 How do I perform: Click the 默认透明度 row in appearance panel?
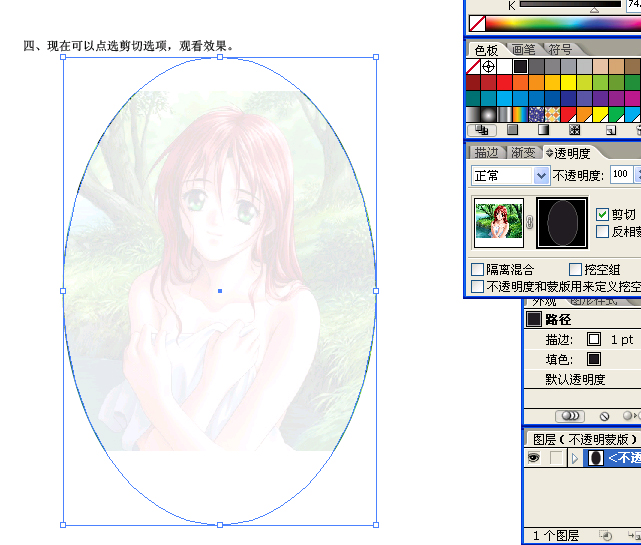pyautogui.click(x=583, y=379)
